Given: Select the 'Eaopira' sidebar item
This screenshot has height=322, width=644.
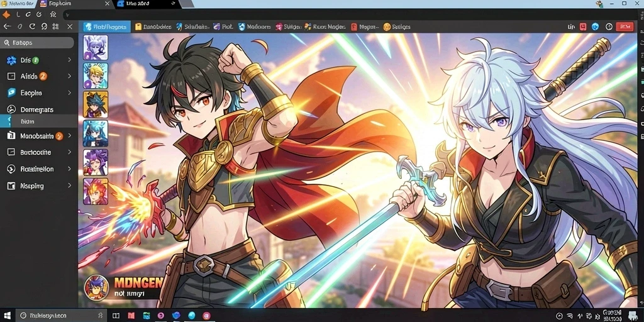Looking at the screenshot, I should click(x=39, y=93).
